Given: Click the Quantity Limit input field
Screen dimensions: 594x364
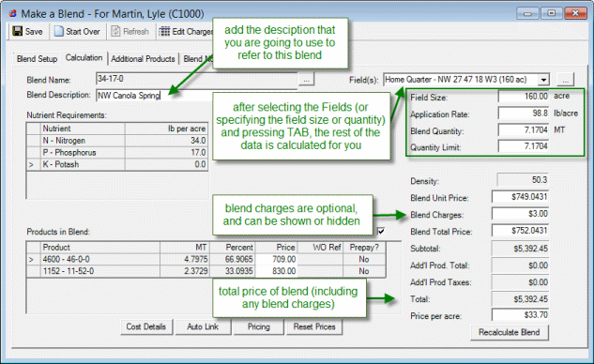Looking at the screenshot, I should (x=524, y=146).
